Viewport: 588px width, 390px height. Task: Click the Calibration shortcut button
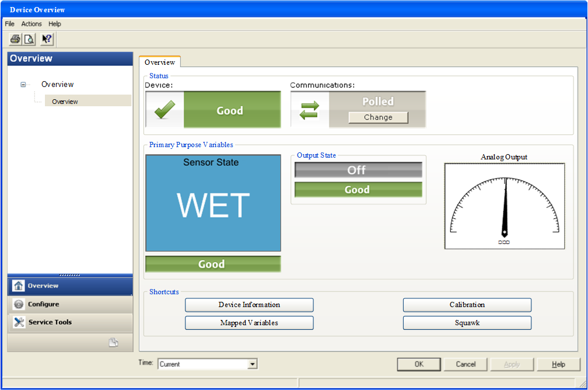click(x=467, y=305)
